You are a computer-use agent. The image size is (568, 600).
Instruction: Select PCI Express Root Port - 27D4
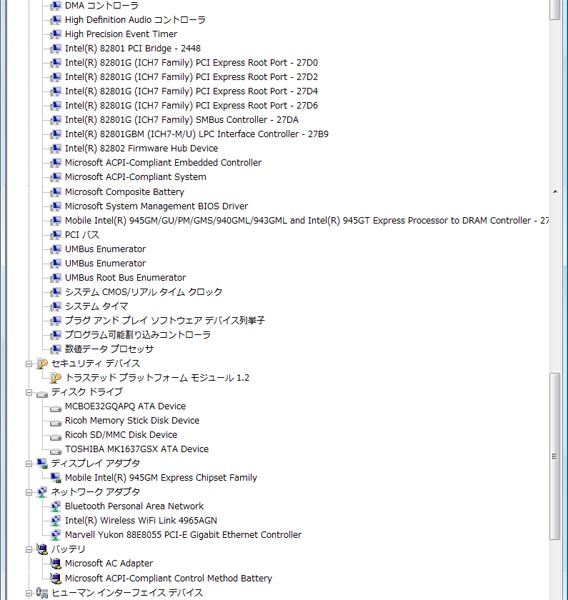[x=191, y=91]
